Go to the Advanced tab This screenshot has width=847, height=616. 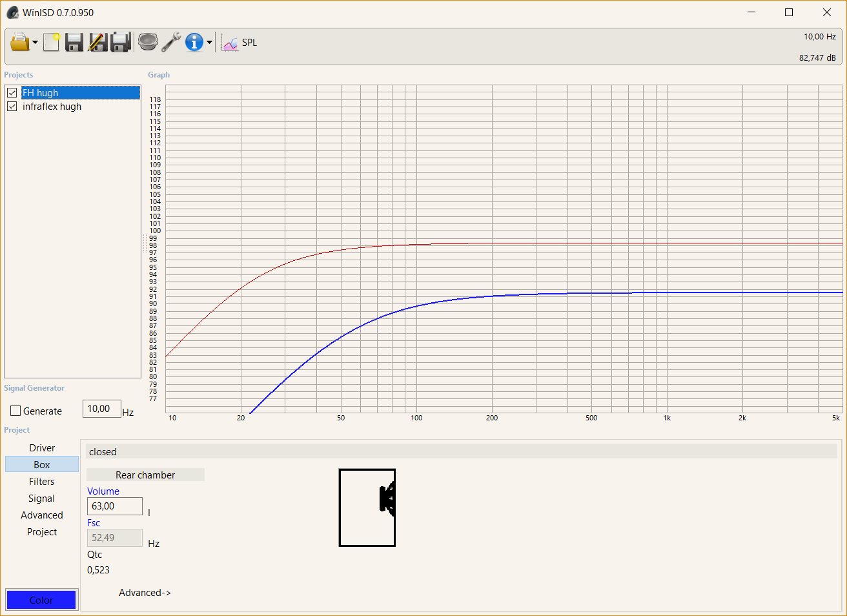tap(42, 515)
